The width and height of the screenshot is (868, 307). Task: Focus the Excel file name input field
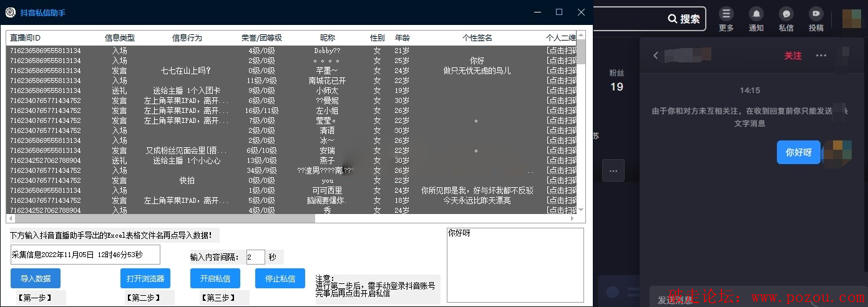click(x=85, y=255)
